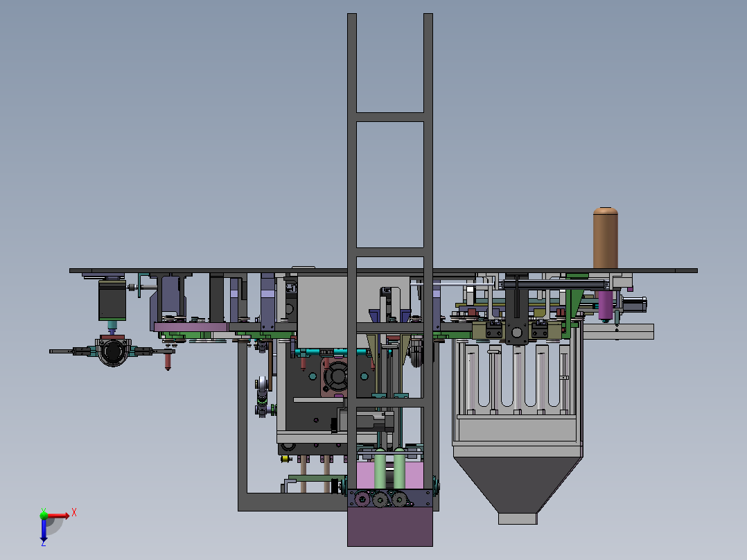Select the light gray bar at far right
Viewport: 747px width, 560px height.
(x=618, y=332)
